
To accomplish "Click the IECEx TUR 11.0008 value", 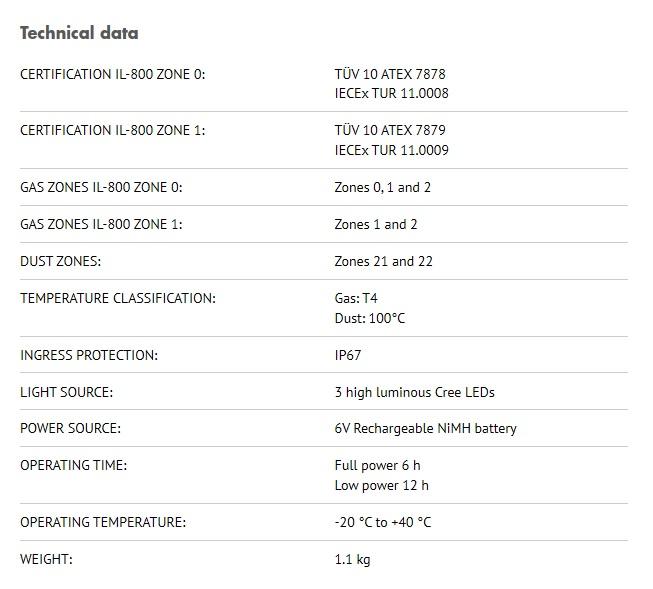I will [x=391, y=94].
